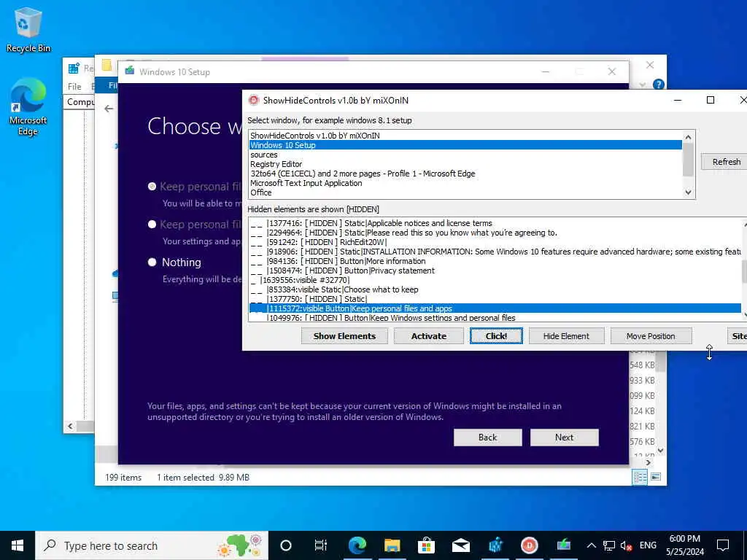747x560 pixels.
Task: Click the Registry Editor title icon
Action: (74, 68)
